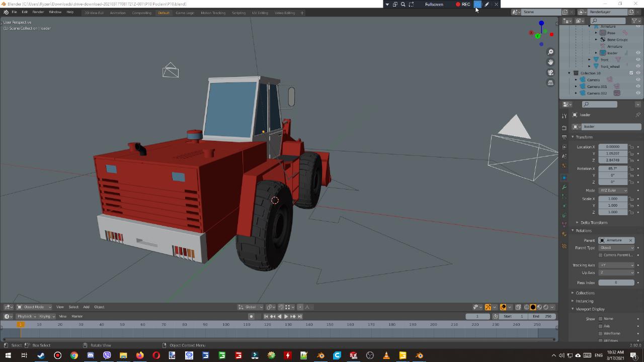644x362 pixels.
Task: Open the World properties tab icon
Action: pyautogui.click(x=564, y=166)
